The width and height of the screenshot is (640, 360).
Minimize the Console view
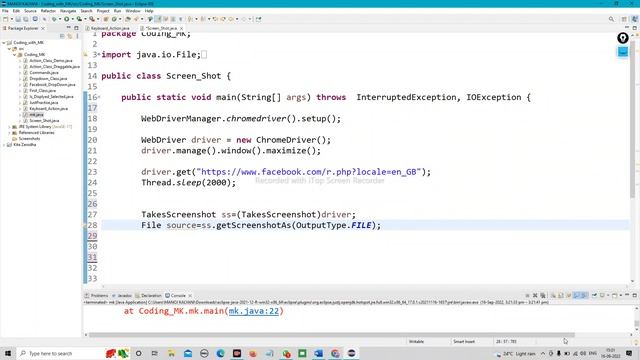click(x=627, y=295)
